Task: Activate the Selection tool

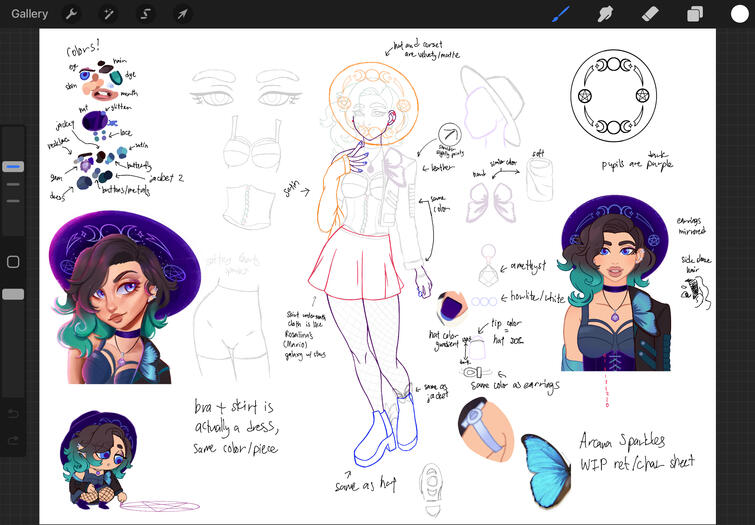Action: tap(145, 14)
